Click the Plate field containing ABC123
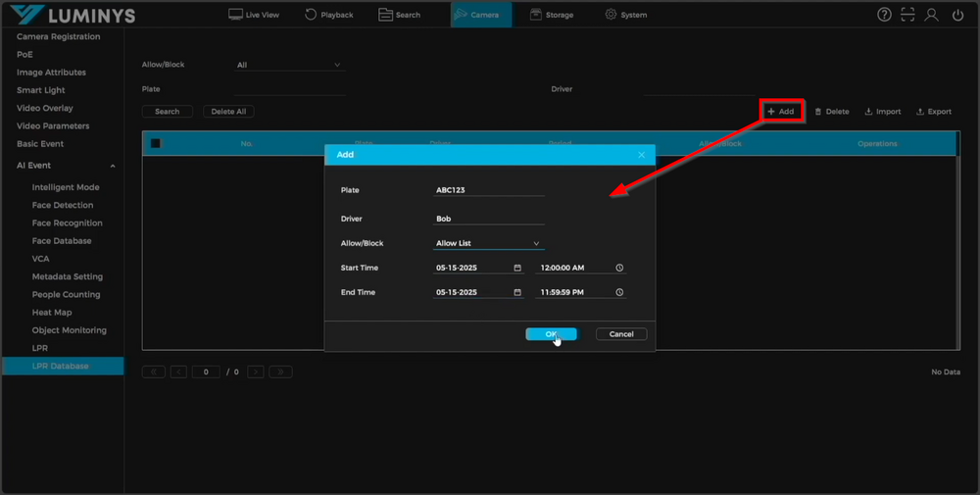 click(488, 190)
